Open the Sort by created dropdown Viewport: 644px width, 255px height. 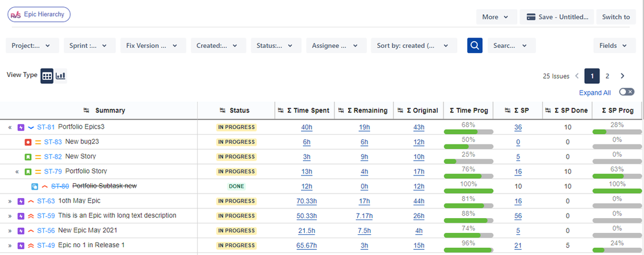tap(414, 46)
